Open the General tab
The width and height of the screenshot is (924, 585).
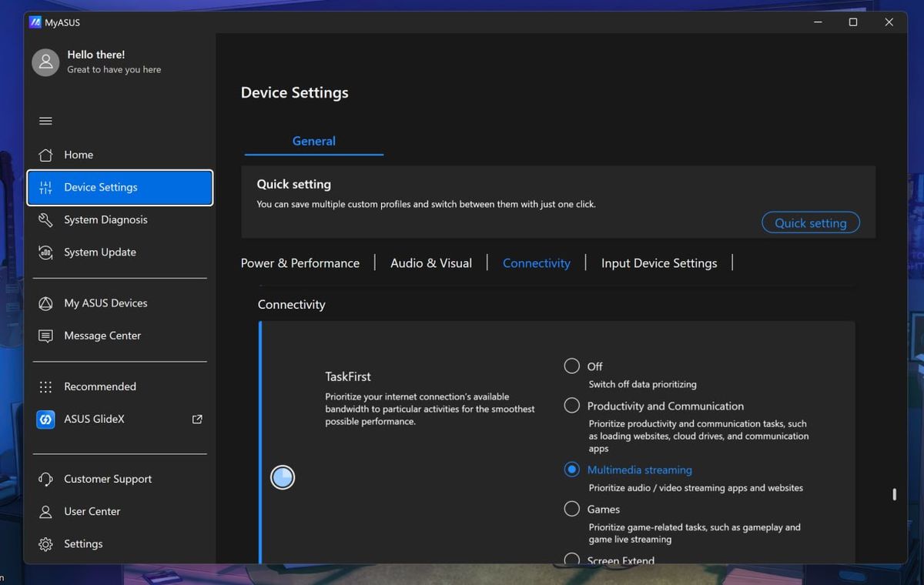point(313,141)
